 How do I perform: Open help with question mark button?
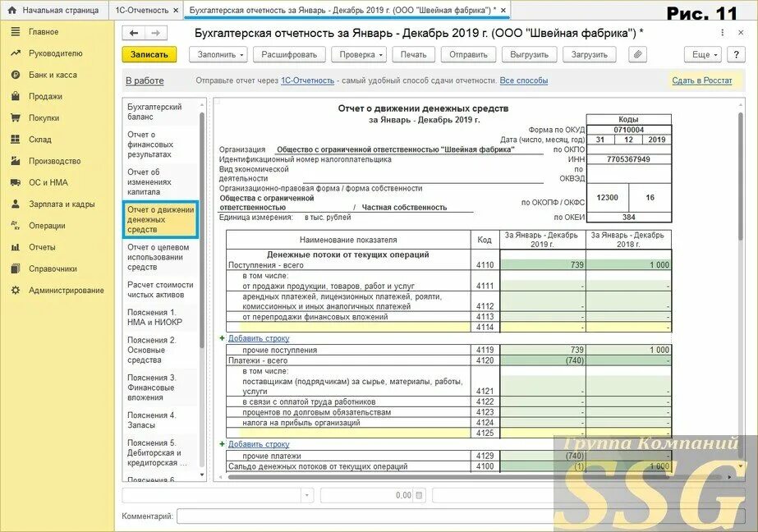737,55
